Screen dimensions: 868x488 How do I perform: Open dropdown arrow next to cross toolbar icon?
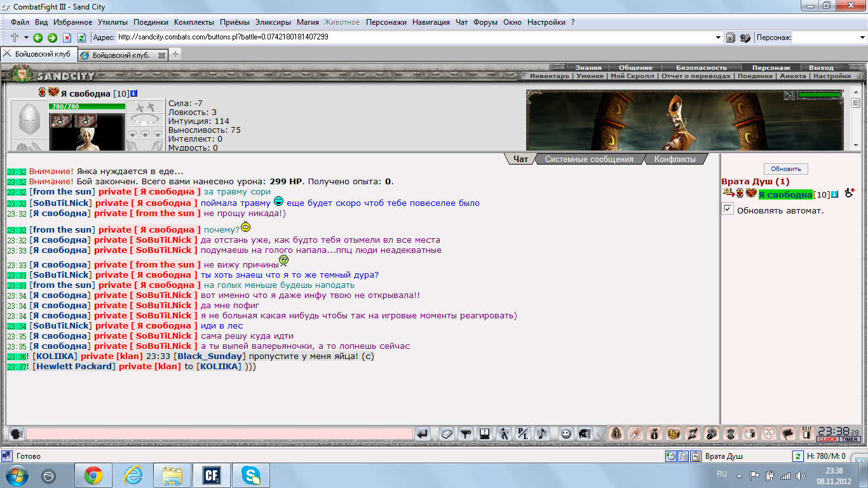(x=26, y=37)
